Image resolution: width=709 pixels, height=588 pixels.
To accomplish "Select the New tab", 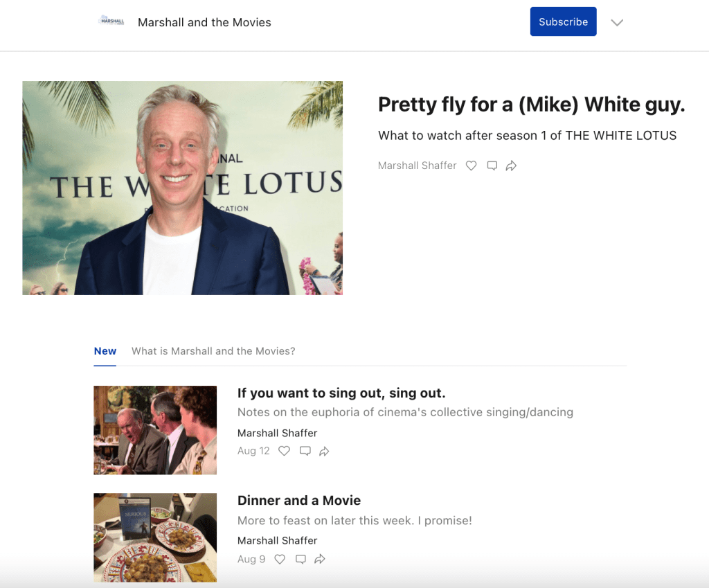I will [105, 351].
